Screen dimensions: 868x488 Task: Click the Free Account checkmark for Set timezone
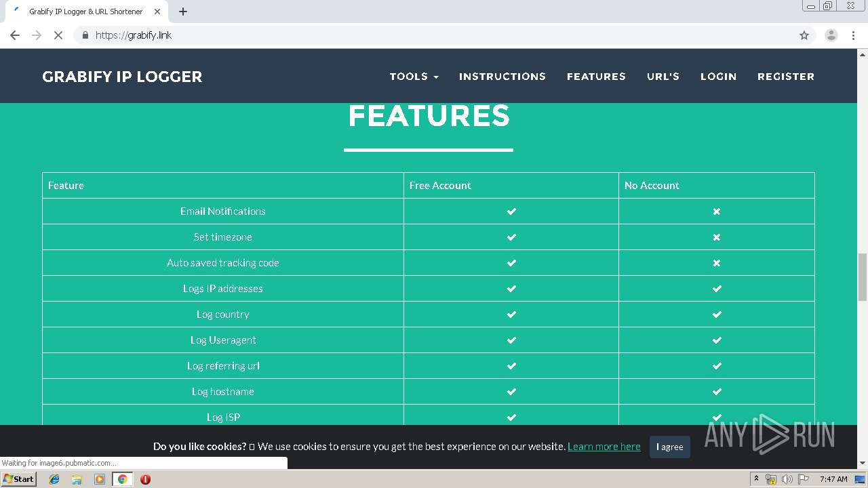coord(511,237)
